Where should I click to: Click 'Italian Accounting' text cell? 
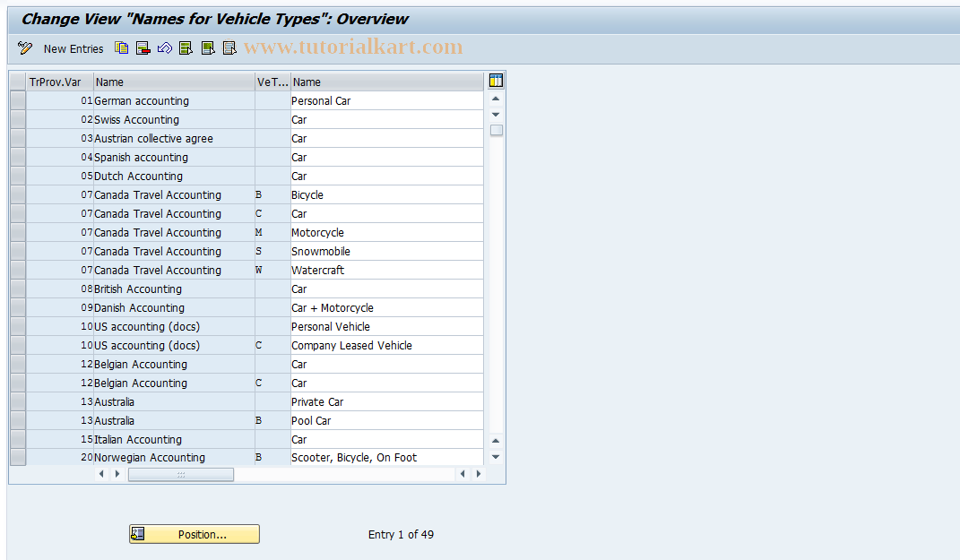174,439
